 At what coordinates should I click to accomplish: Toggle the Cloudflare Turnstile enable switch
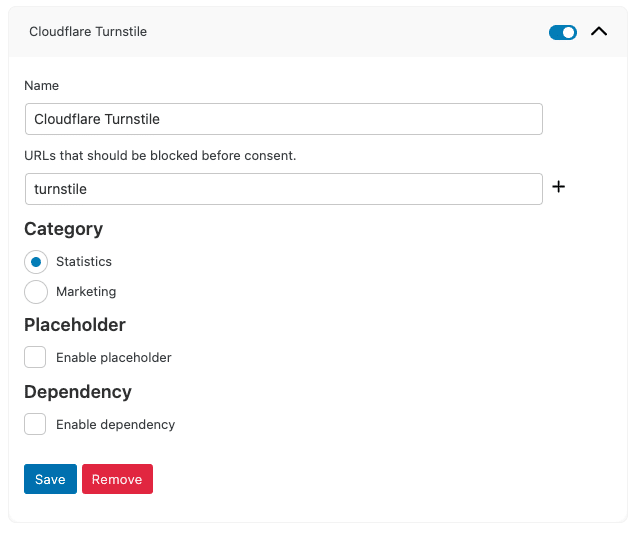click(563, 32)
